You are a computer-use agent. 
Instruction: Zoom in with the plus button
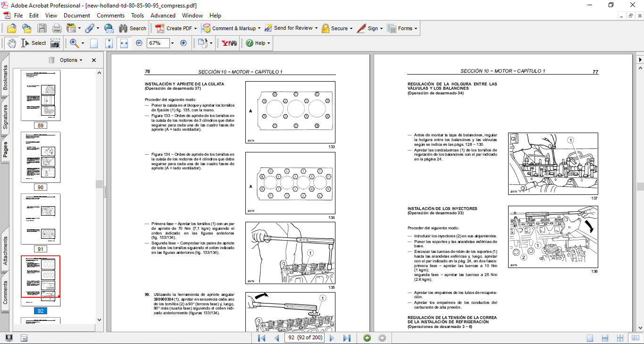pos(184,43)
